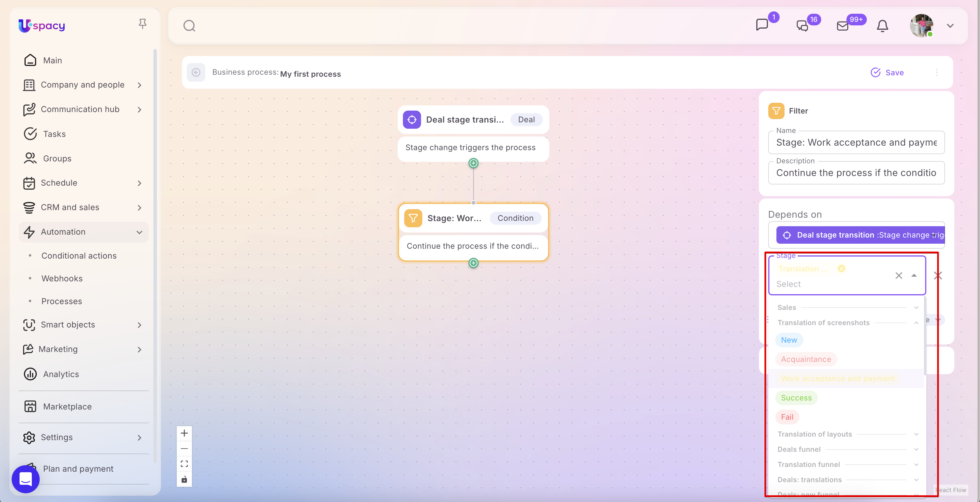Click the filter Name input field
980x502 pixels.
(856, 142)
